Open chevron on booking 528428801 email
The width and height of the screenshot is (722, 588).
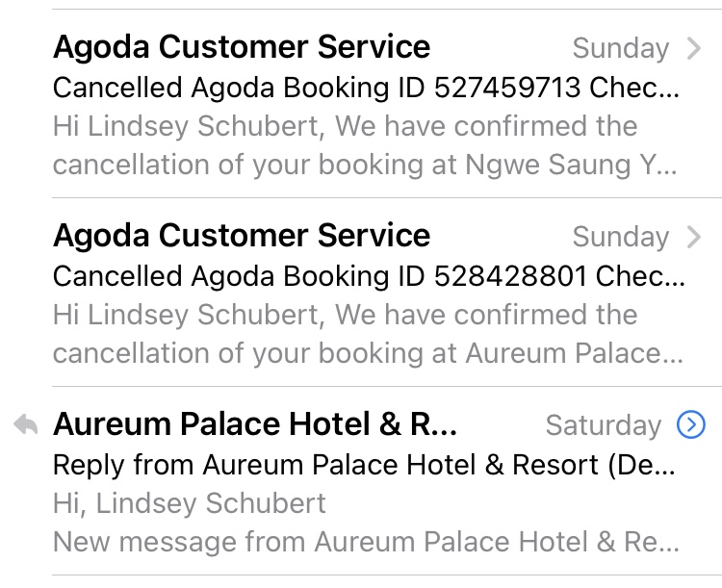693,237
